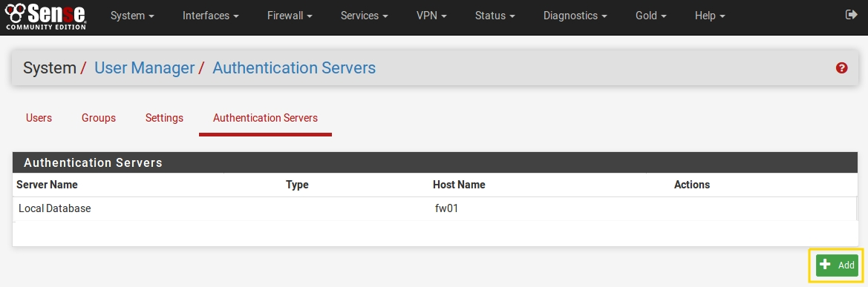Open the Interfaces dropdown menu
The width and height of the screenshot is (868, 287).
tap(211, 16)
